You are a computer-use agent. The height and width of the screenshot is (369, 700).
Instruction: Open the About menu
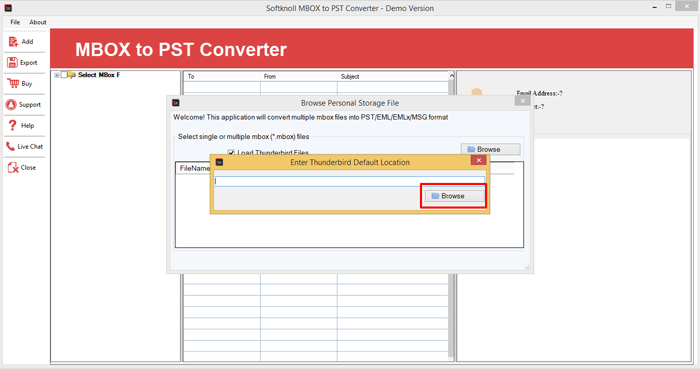pos(38,22)
